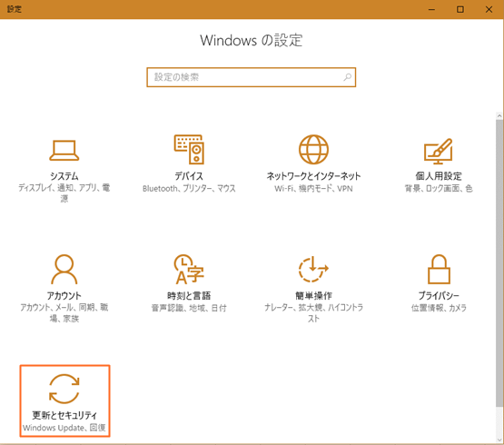Viewport: 504px width, 445px height.
Task: Click the 個人用設定 label
Action: tap(439, 176)
